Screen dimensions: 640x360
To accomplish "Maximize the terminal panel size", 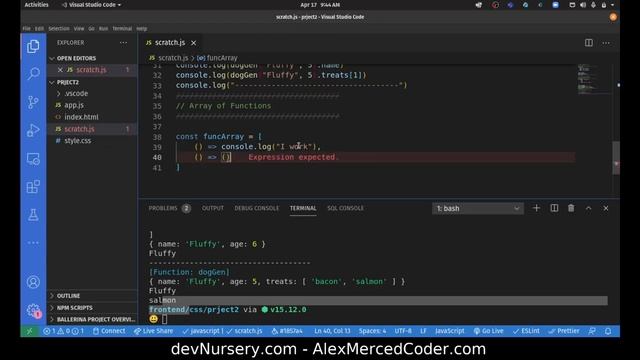I will pos(589,208).
